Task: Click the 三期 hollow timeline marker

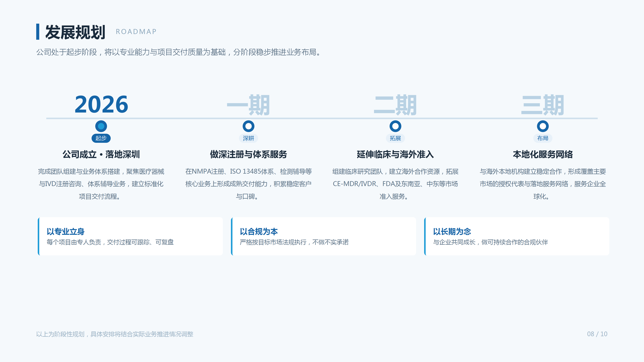Action: click(x=543, y=126)
